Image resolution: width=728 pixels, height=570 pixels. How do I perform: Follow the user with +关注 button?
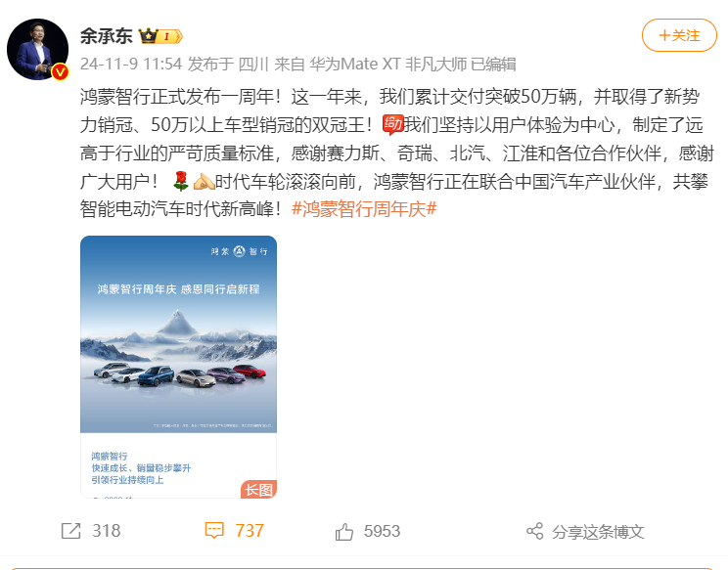click(x=679, y=35)
